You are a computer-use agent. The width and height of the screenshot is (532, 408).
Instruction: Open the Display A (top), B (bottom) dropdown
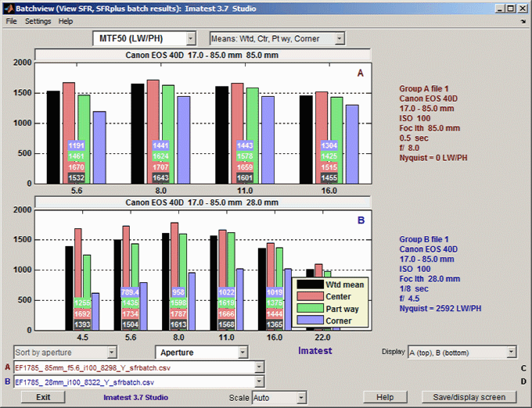click(512, 353)
